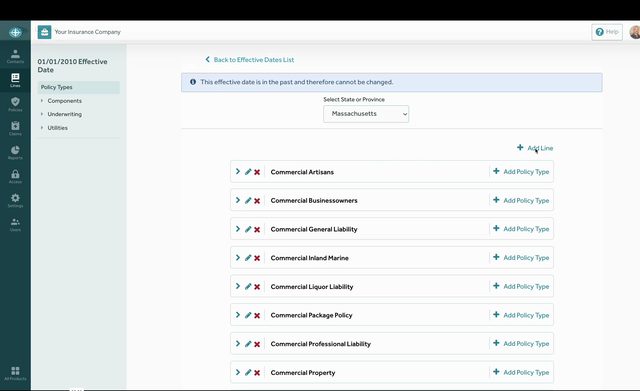The width and height of the screenshot is (640, 391).
Task: Edit Commercial Inland Marine pencil icon
Action: 248,258
